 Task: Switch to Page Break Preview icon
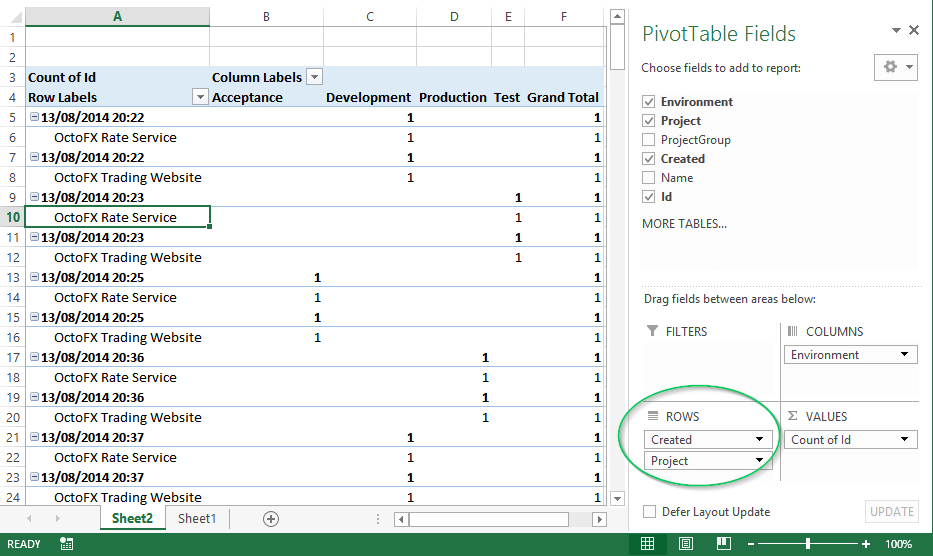[722, 544]
